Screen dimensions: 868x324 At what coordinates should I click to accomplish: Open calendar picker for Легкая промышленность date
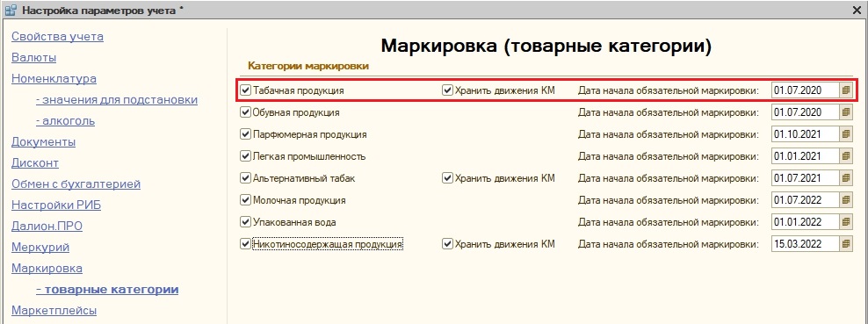click(x=846, y=156)
